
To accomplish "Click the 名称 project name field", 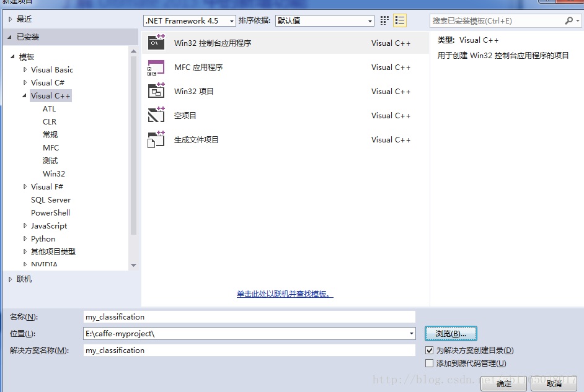I will pyautogui.click(x=249, y=317).
